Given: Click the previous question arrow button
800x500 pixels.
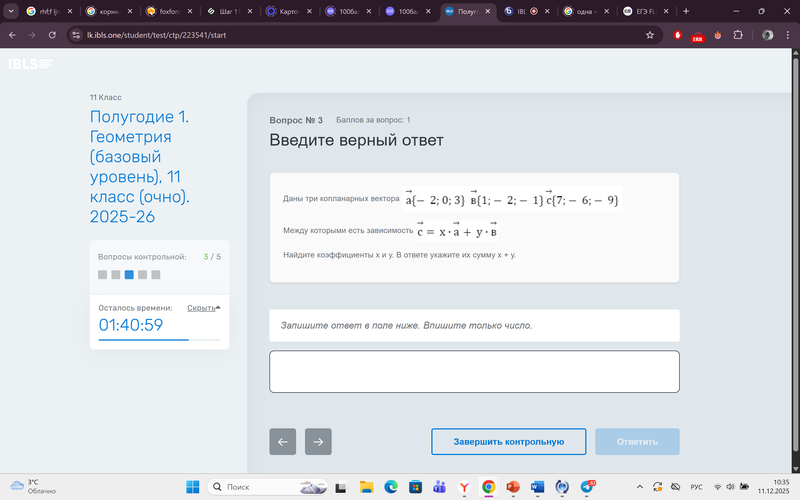Looking at the screenshot, I should [282, 441].
